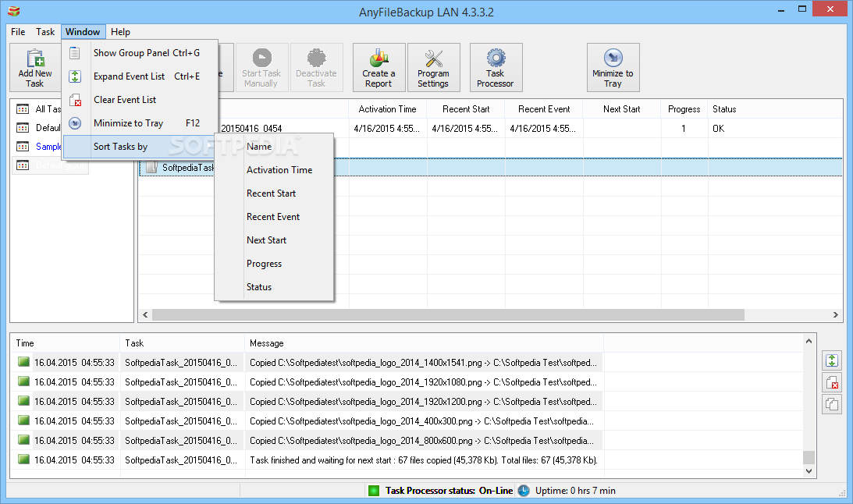Image resolution: width=853 pixels, height=504 pixels.
Task: Click the All Tasks group calendar icon
Action: (x=23, y=109)
